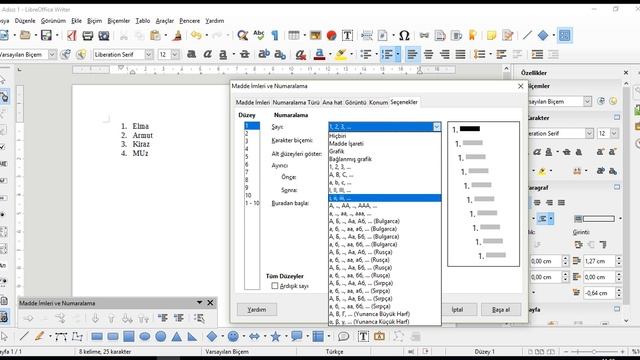Viewport: 640px width, 360px height.
Task: Align text right icon
Action: [444, 54]
